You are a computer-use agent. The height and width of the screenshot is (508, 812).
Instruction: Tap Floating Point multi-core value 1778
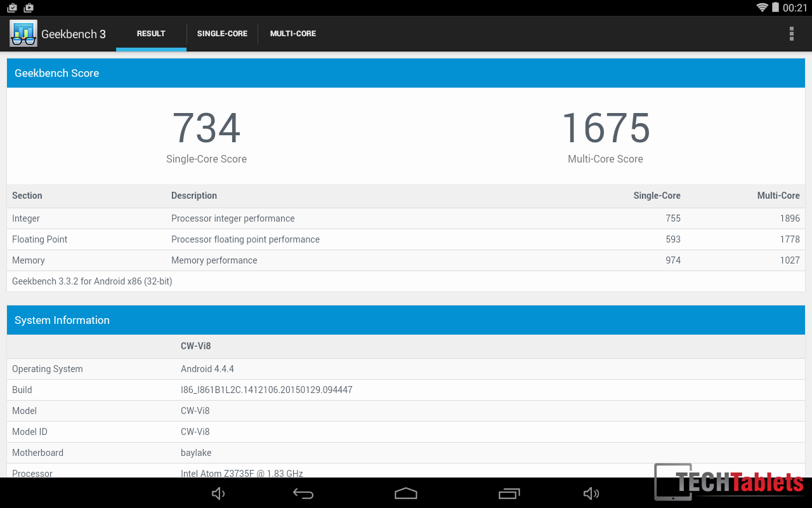coord(790,239)
